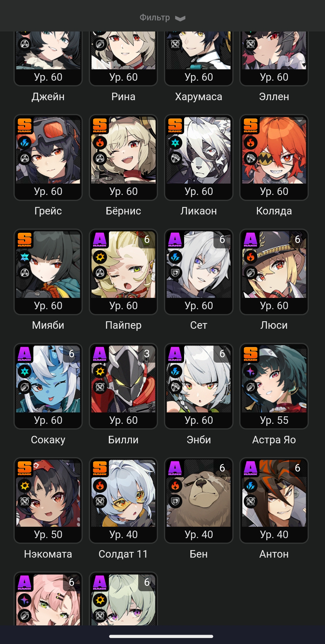Open the Пайпер character portrait
The image size is (325, 644).
(123, 265)
